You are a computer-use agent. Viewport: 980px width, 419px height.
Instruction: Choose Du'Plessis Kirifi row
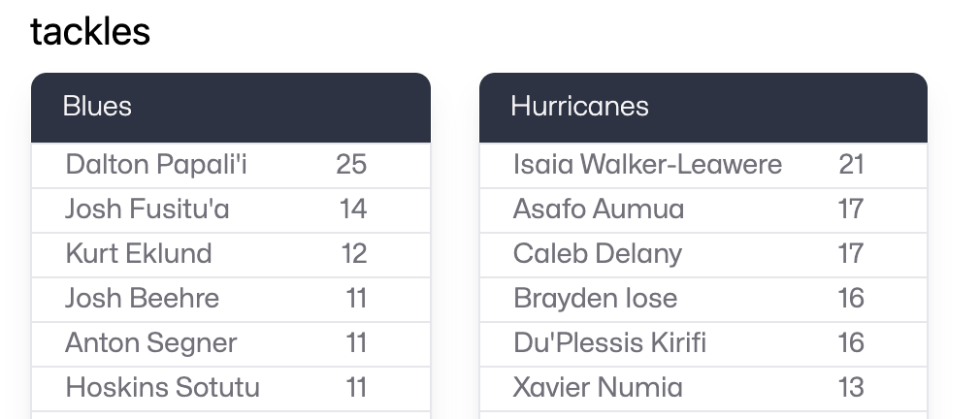[609, 343]
